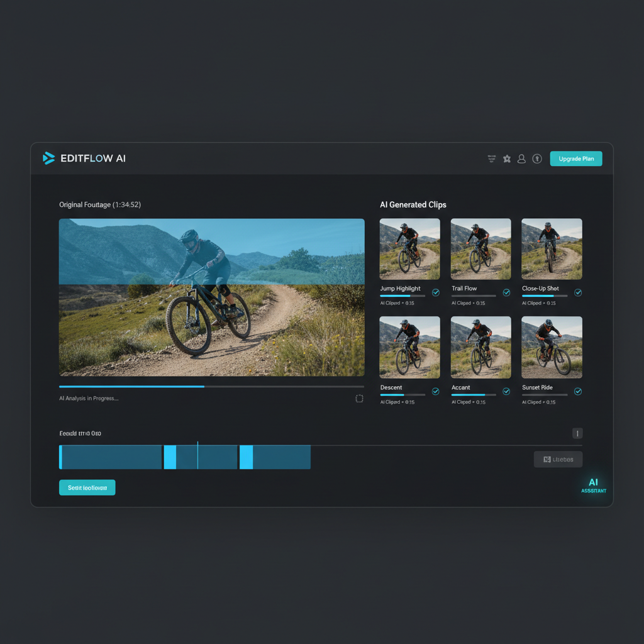Toggle the checkmark on the Trail Flow clip
This screenshot has width=644, height=644.
click(506, 292)
